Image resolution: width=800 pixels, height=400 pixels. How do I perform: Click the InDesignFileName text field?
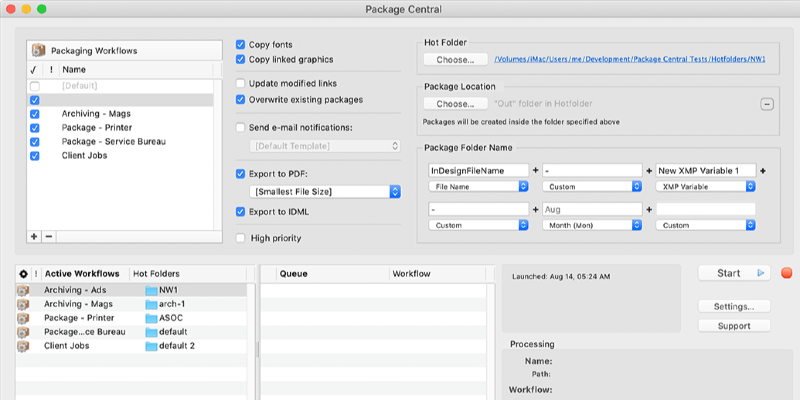[479, 171]
